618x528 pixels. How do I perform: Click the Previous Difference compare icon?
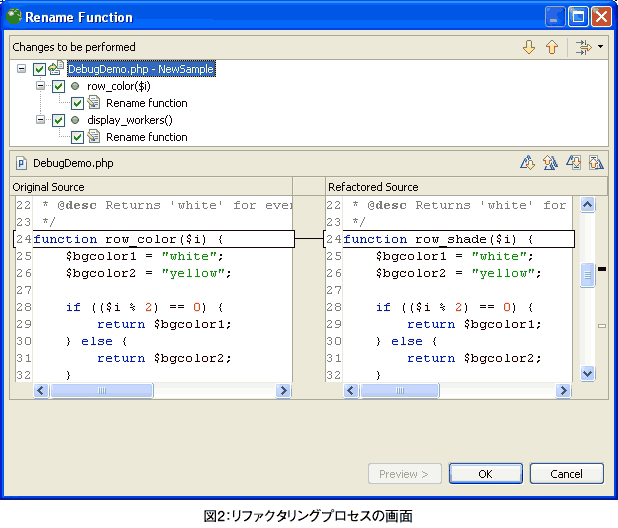596,163
